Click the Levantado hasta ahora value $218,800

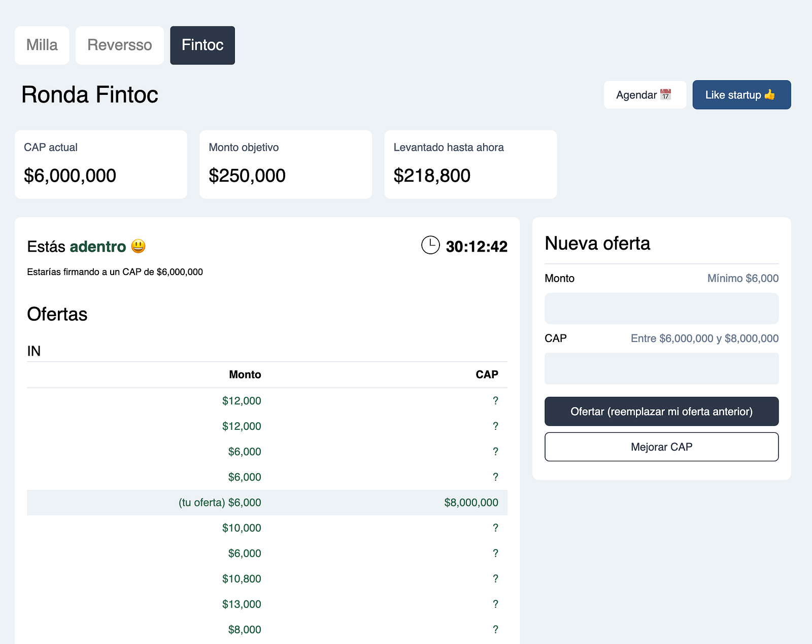pos(432,176)
